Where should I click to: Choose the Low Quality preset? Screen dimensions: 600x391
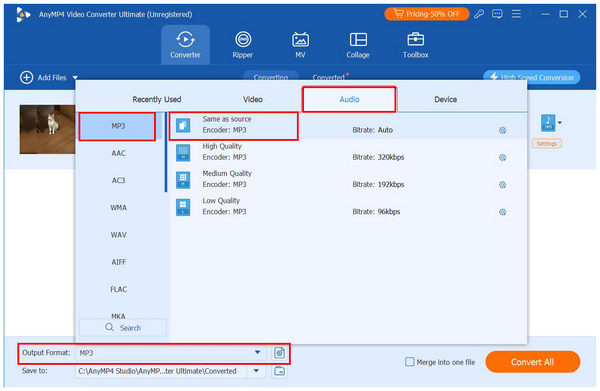[348, 207]
